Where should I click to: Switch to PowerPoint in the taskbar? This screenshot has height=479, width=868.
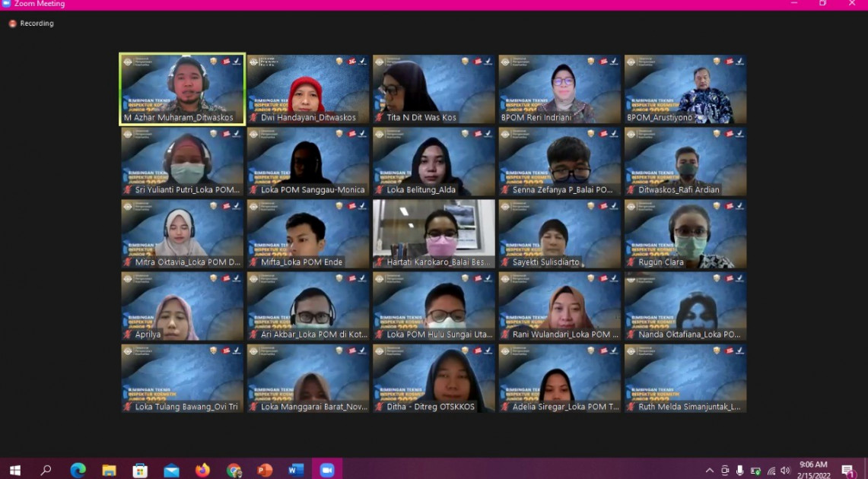pos(265,470)
